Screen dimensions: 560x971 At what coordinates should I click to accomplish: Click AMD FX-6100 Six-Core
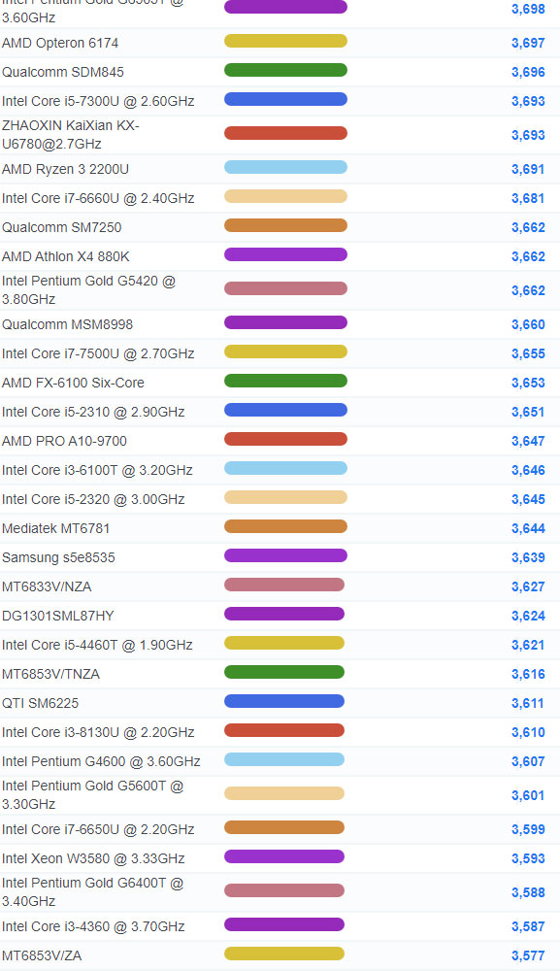(73, 383)
